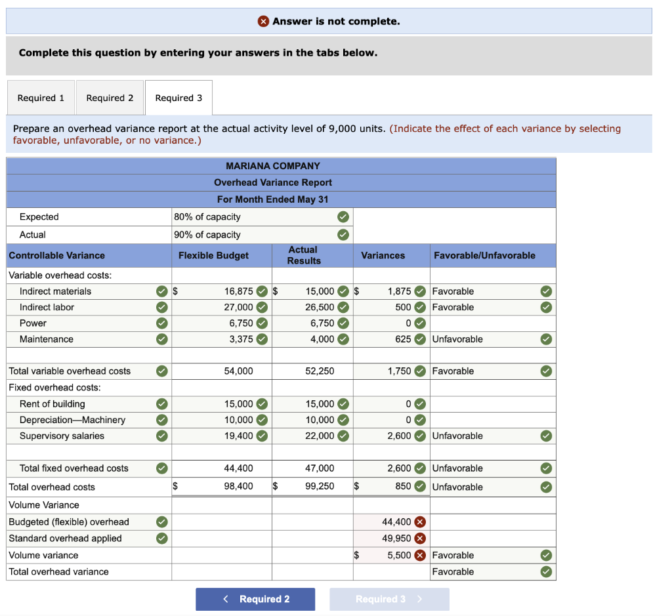Open Expected capacity dropdown showing 80% of capacity
The height and width of the screenshot is (616, 672).
pyautogui.click(x=262, y=216)
